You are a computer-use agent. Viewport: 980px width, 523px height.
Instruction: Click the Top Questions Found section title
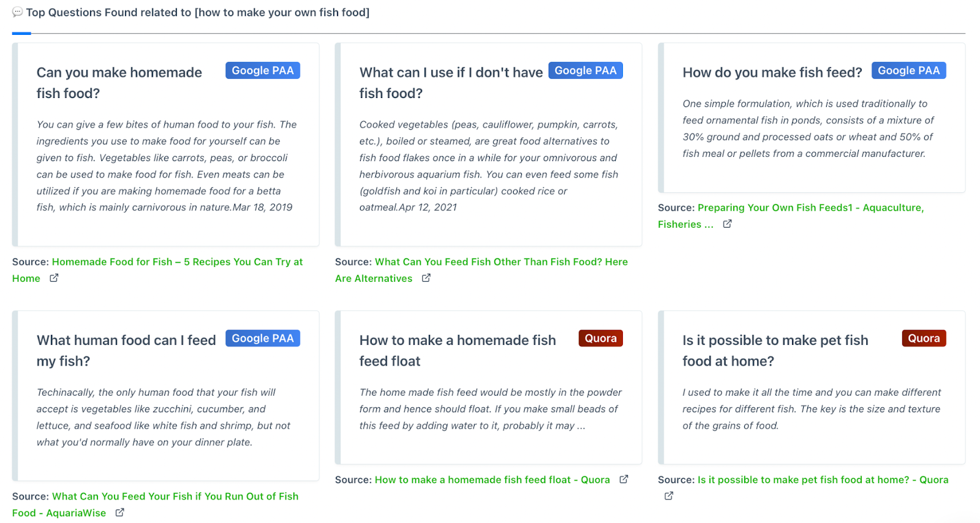click(197, 12)
